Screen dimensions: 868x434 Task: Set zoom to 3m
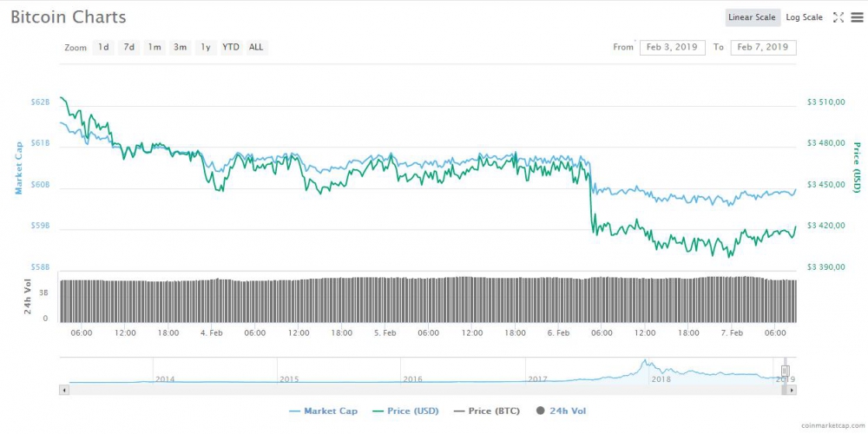coord(180,48)
